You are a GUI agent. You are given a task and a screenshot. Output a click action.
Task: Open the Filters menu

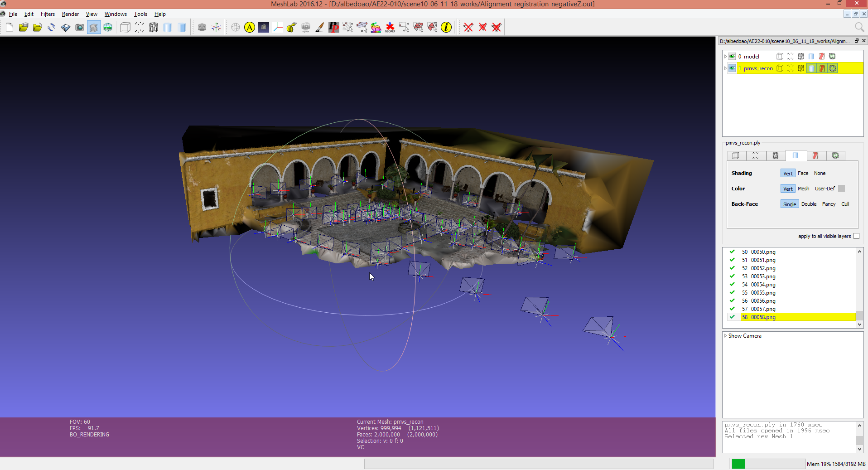[48, 14]
